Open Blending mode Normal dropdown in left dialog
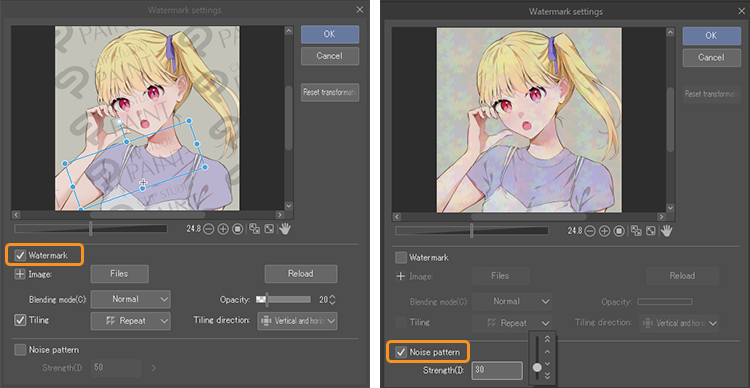This screenshot has height=388, width=750. pos(131,299)
